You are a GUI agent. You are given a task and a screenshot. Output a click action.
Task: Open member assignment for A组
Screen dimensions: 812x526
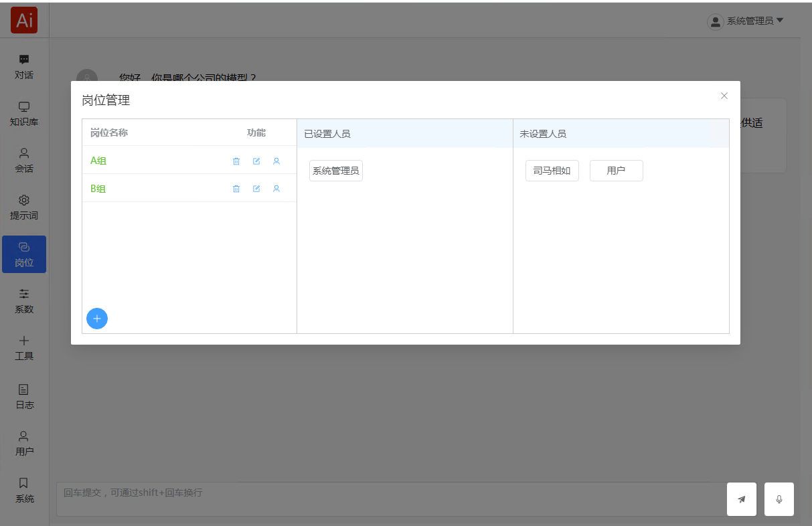[276, 161]
